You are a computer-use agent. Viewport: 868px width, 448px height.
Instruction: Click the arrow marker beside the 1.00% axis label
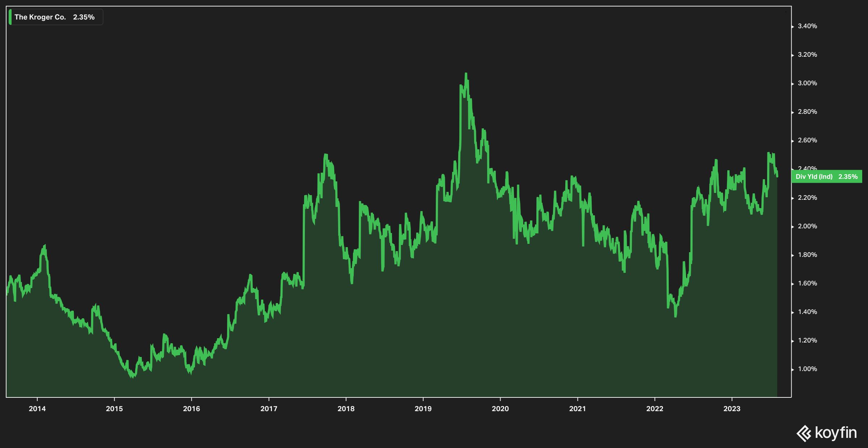pos(793,369)
